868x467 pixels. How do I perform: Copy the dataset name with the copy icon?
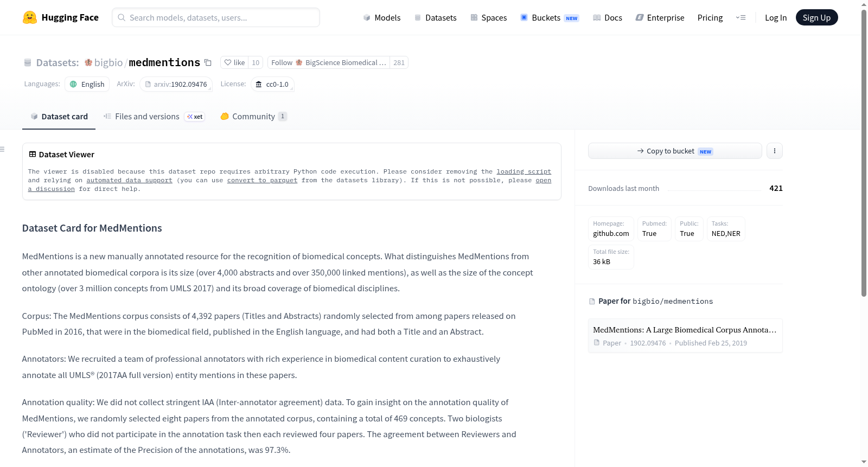click(x=208, y=62)
